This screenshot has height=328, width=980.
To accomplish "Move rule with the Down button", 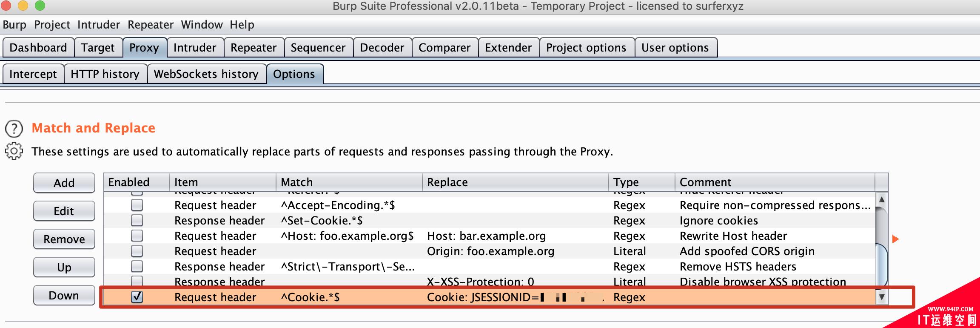I will [x=64, y=295].
